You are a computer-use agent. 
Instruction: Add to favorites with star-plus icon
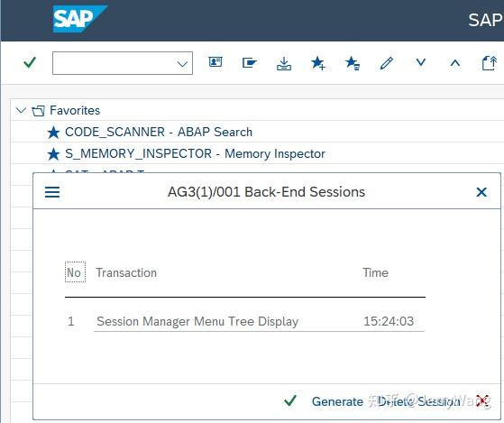point(318,62)
